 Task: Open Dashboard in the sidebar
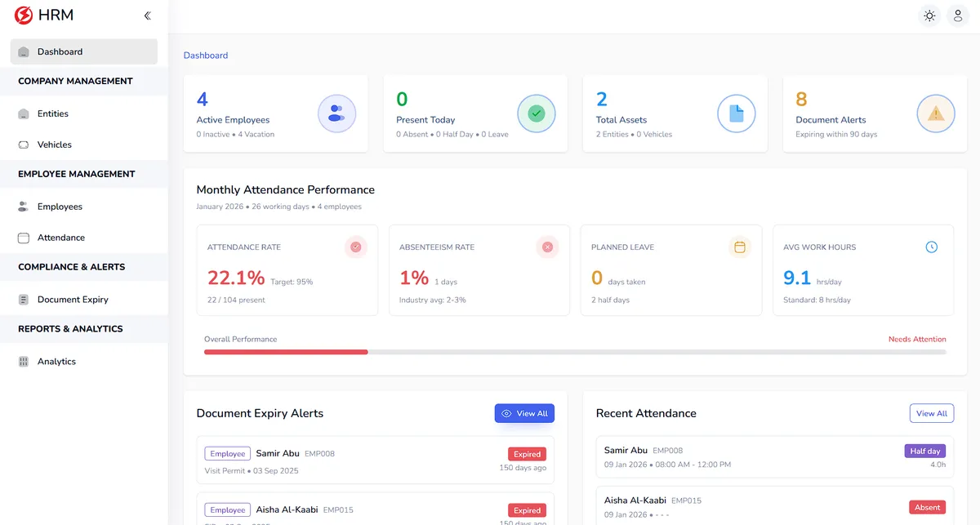coord(84,51)
